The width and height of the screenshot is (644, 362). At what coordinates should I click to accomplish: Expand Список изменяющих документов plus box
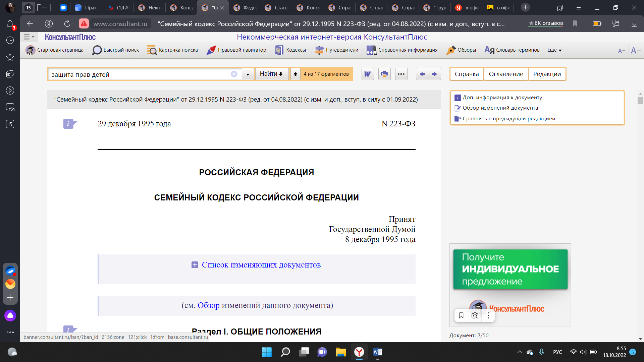(195, 265)
